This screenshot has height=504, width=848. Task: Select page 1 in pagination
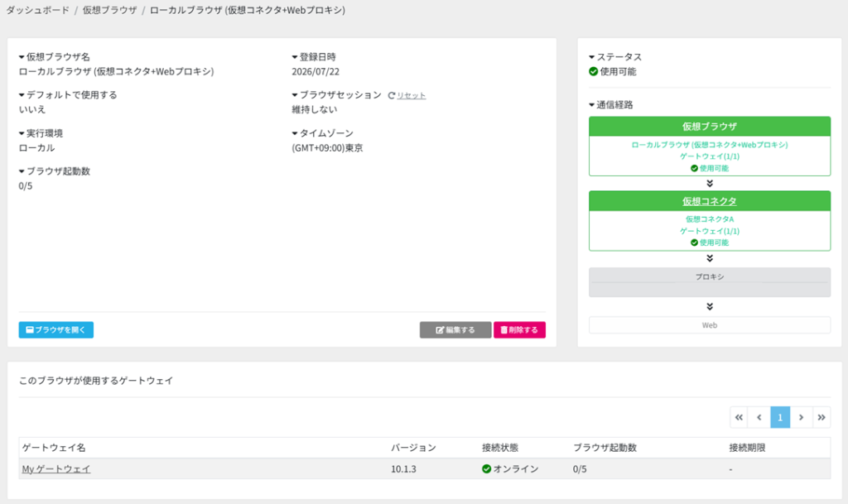coord(780,417)
